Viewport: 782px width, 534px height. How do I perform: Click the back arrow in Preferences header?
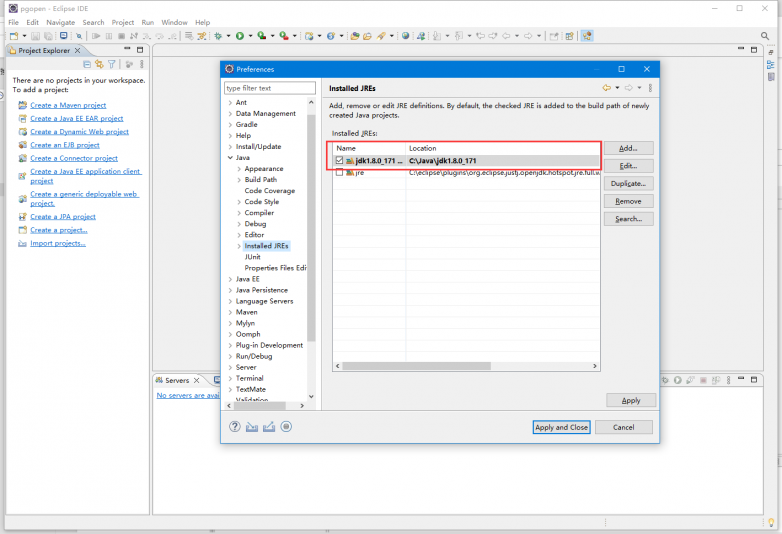[606, 88]
